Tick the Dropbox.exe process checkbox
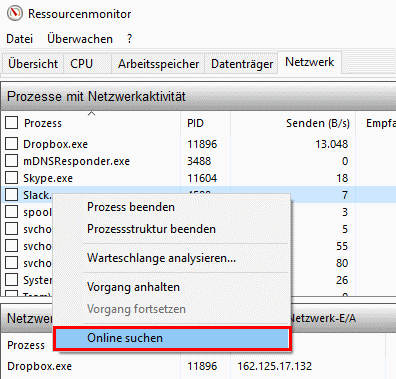The height and width of the screenshot is (379, 396). click(12, 144)
